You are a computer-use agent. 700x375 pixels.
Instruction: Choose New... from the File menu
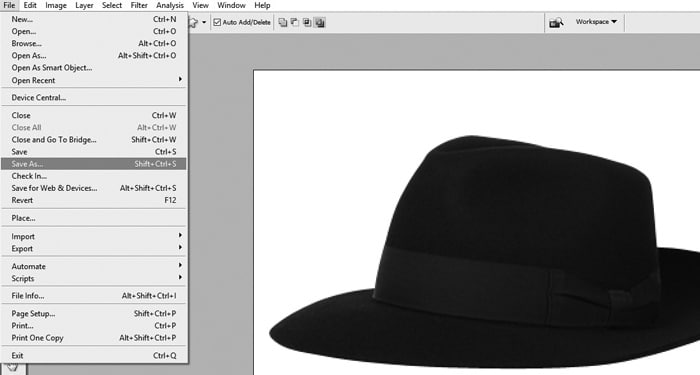(x=93, y=19)
